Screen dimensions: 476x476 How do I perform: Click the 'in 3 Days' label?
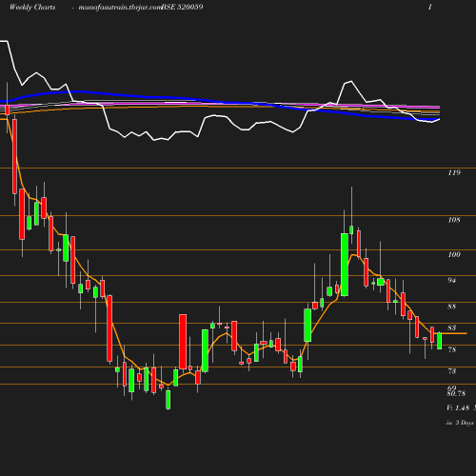pos(460,423)
